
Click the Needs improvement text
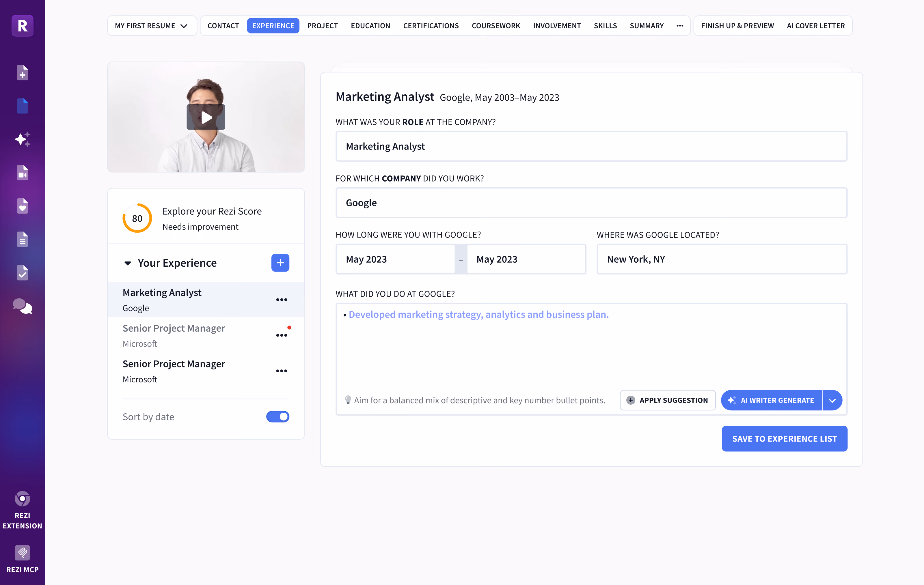click(x=200, y=227)
